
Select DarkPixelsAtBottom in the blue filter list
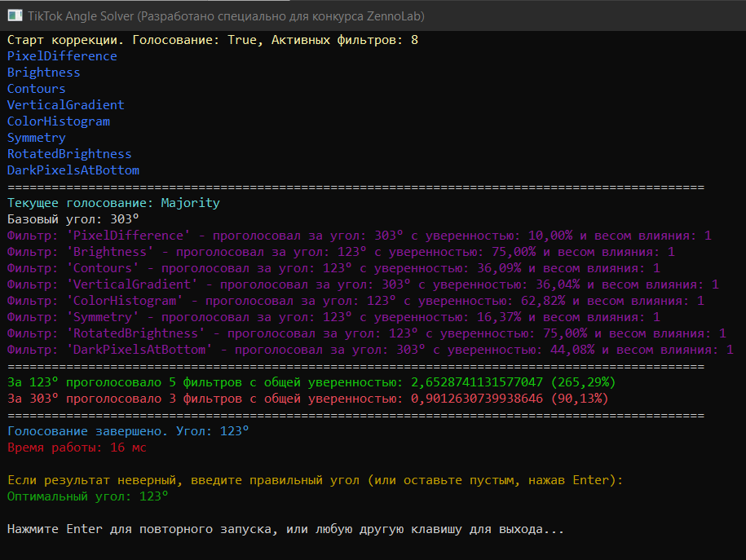(73, 170)
